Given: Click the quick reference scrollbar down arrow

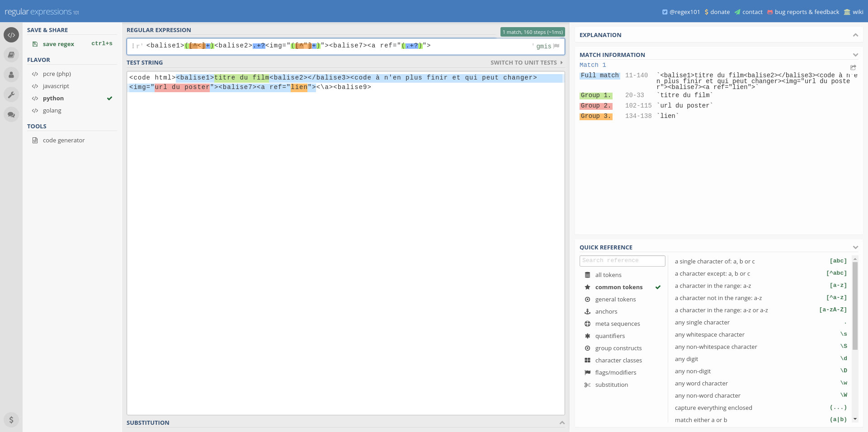Looking at the screenshot, I should click(x=855, y=419).
